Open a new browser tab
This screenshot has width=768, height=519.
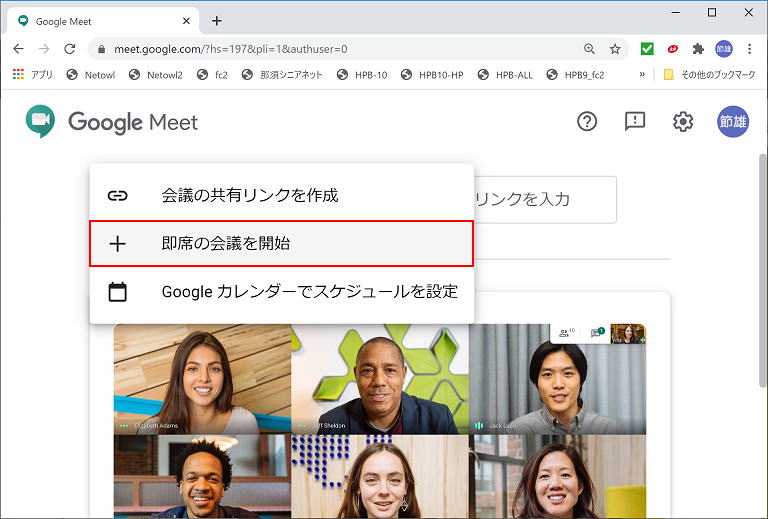[x=216, y=21]
